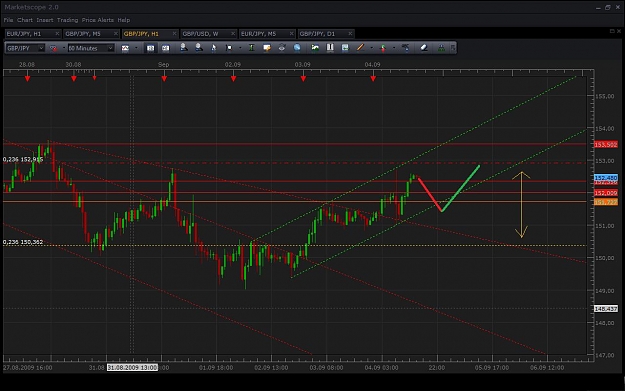The image size is (625, 391).
Task: Close the GBP/JPY, D1 tab
Action: (x=350, y=34)
